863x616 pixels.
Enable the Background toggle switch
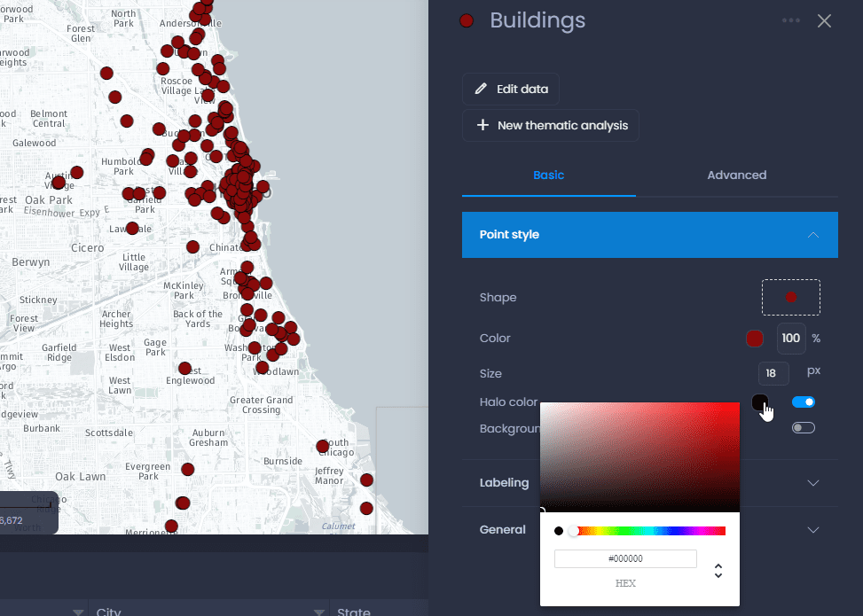(803, 427)
